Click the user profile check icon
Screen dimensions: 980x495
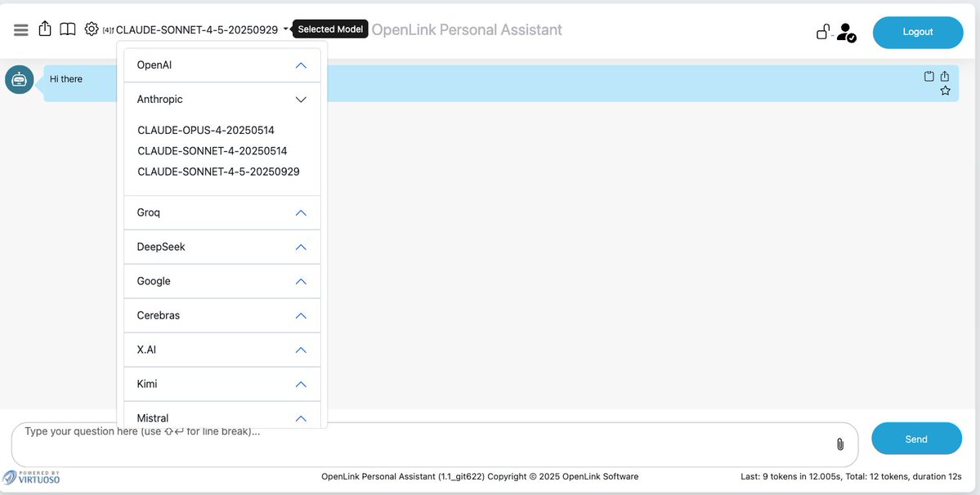846,33
